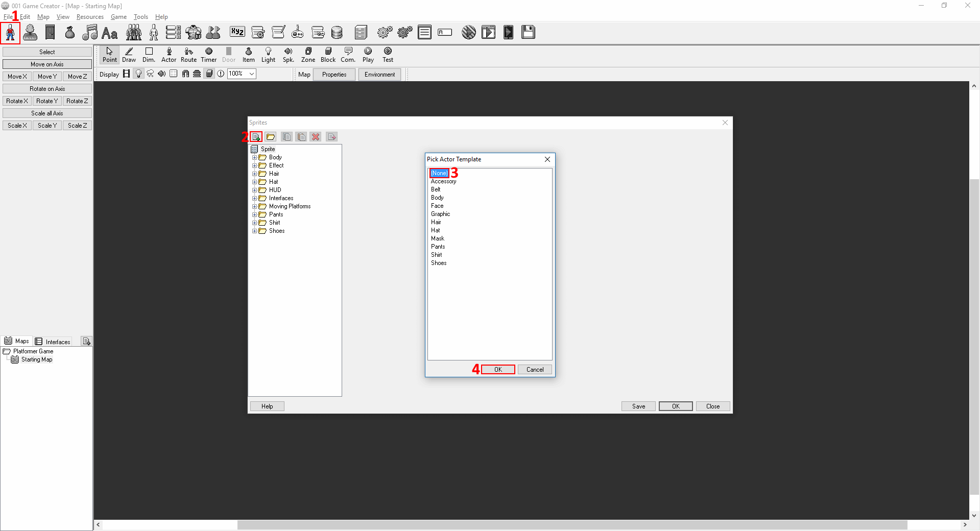Select the Route tool
Image resolution: width=980 pixels, height=531 pixels.
tap(189, 55)
